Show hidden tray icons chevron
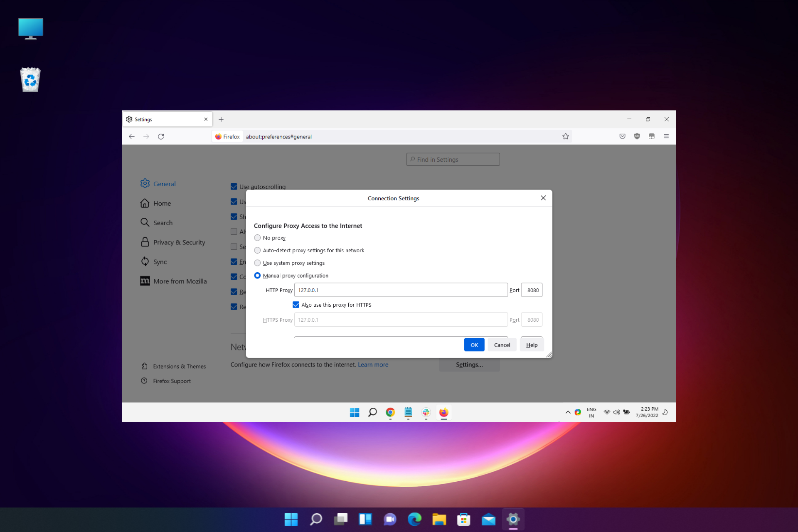798x532 pixels. (x=568, y=412)
